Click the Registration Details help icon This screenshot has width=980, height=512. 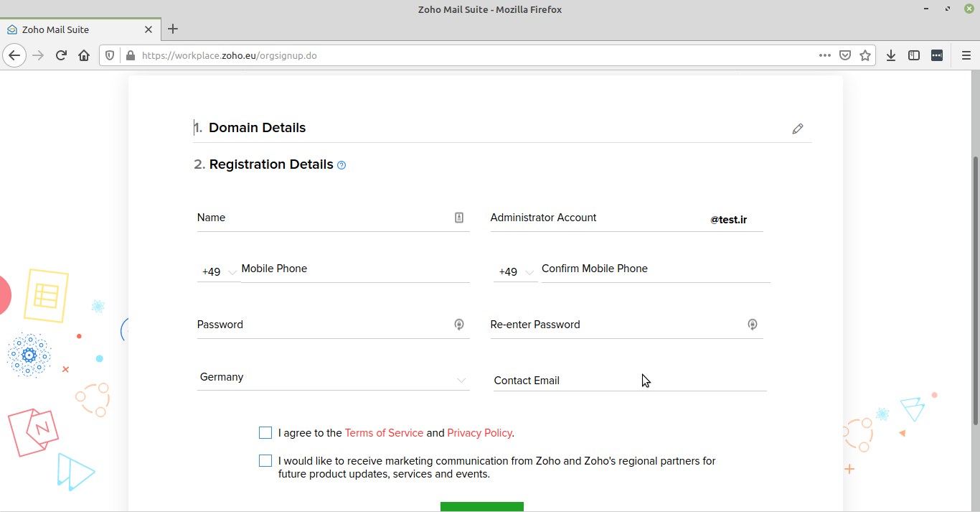pos(341,165)
